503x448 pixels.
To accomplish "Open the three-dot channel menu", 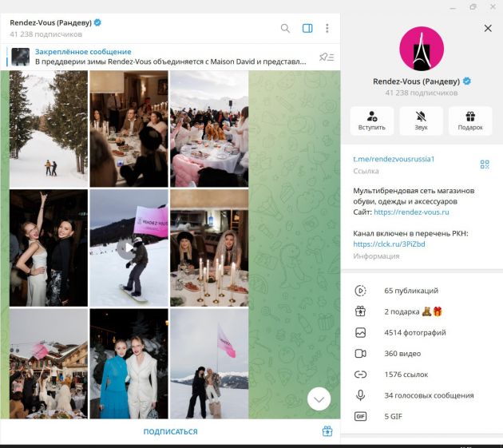I will 327,28.
